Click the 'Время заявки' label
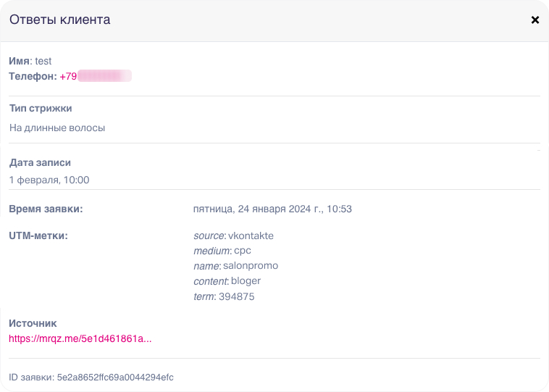549x392 pixels. [46, 209]
